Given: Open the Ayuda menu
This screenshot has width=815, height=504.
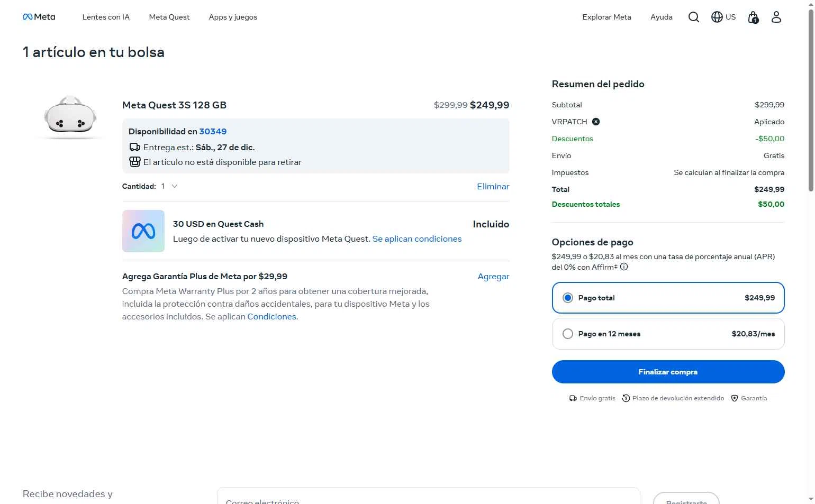Looking at the screenshot, I should click(662, 17).
